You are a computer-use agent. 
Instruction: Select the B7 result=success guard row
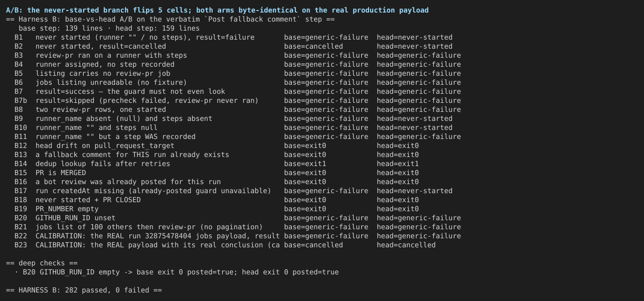[x=237, y=91]
